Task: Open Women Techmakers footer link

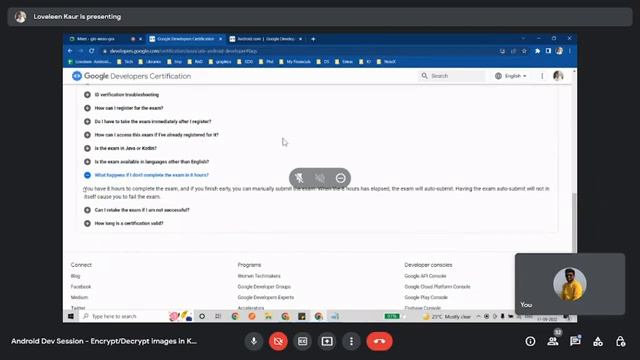Action: tap(259, 276)
